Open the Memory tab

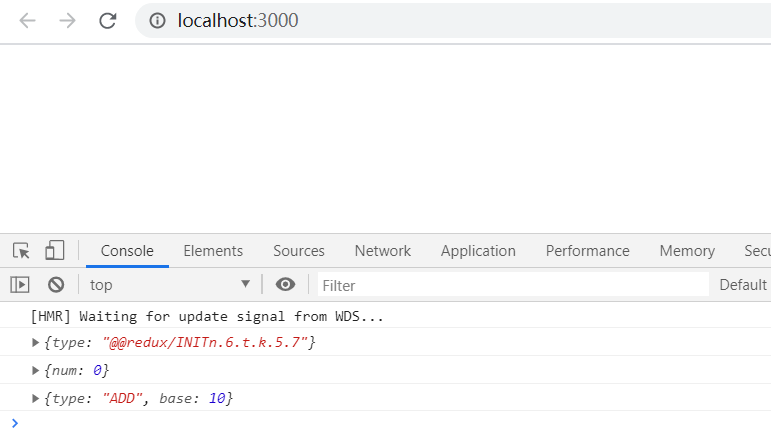coord(687,251)
